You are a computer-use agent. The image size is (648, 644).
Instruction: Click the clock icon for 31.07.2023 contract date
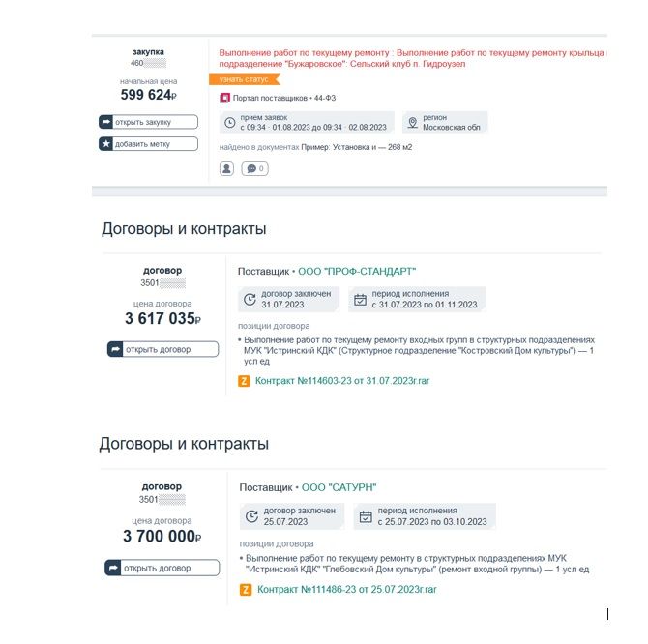point(250,299)
